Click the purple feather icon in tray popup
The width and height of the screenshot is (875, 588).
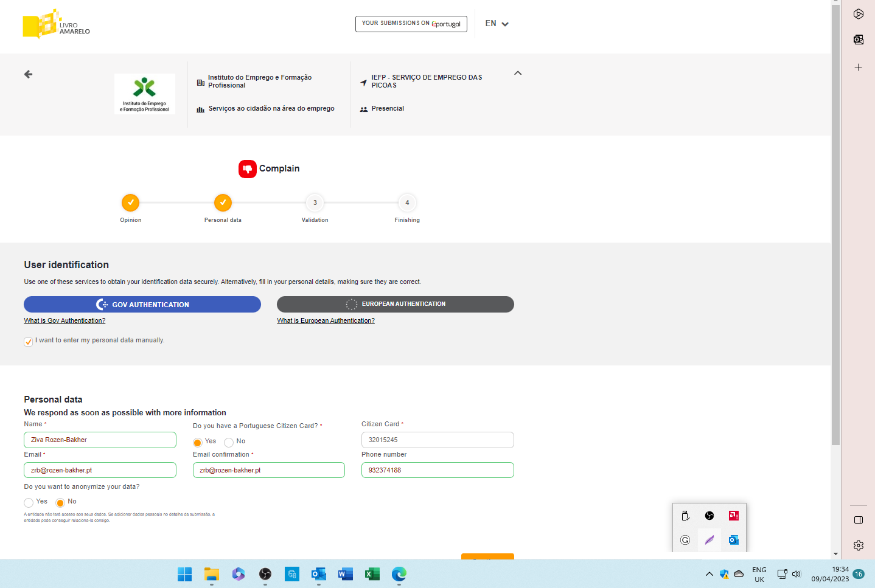[709, 540]
